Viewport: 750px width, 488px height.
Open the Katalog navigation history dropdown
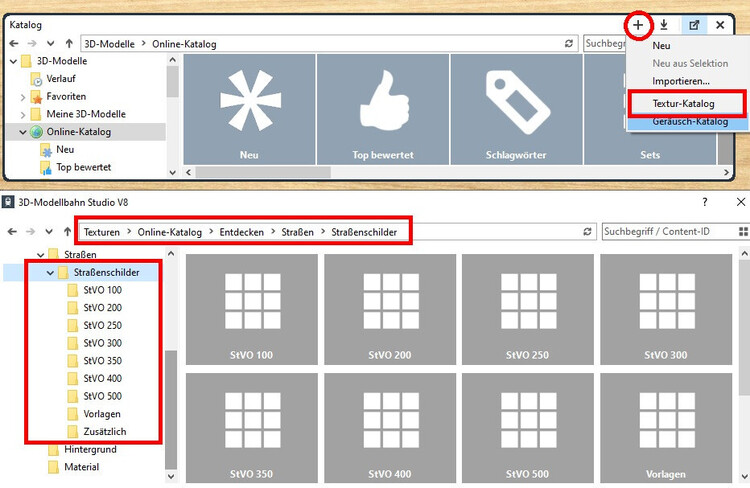pyautogui.click(x=50, y=44)
